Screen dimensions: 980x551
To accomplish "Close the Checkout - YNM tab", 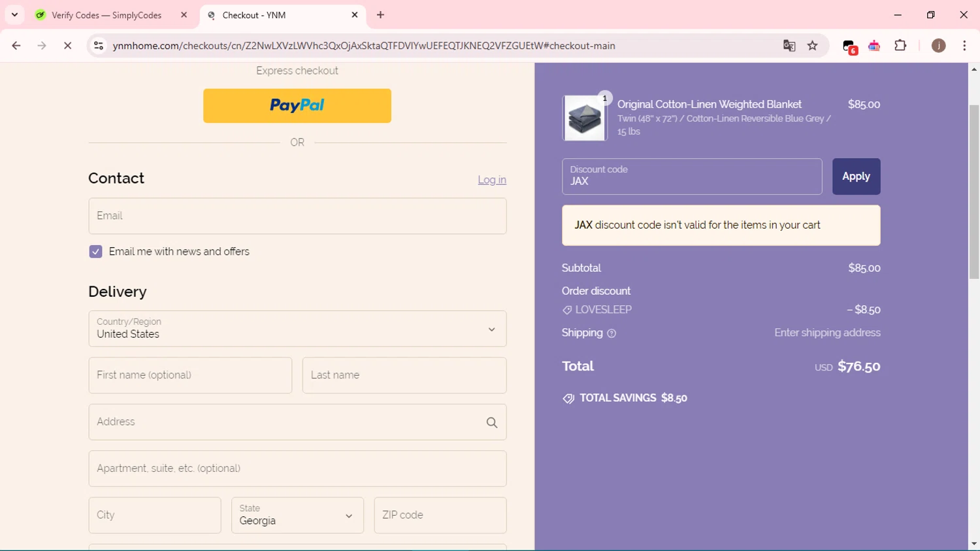I will 355,15.
